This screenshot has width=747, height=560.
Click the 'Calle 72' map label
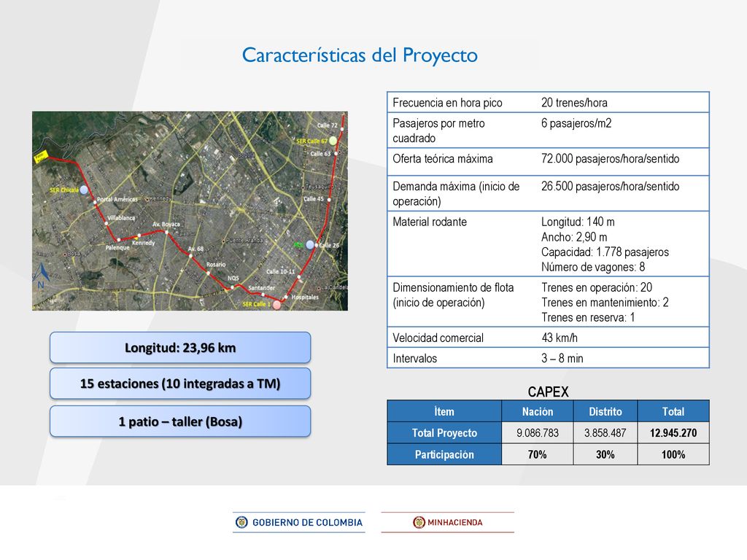pos(328,125)
